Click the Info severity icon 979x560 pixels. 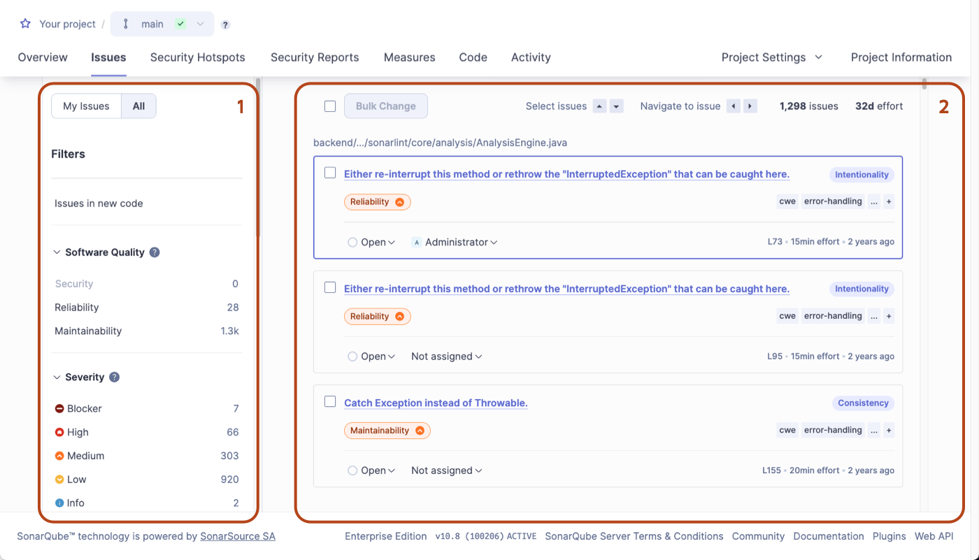tap(59, 503)
